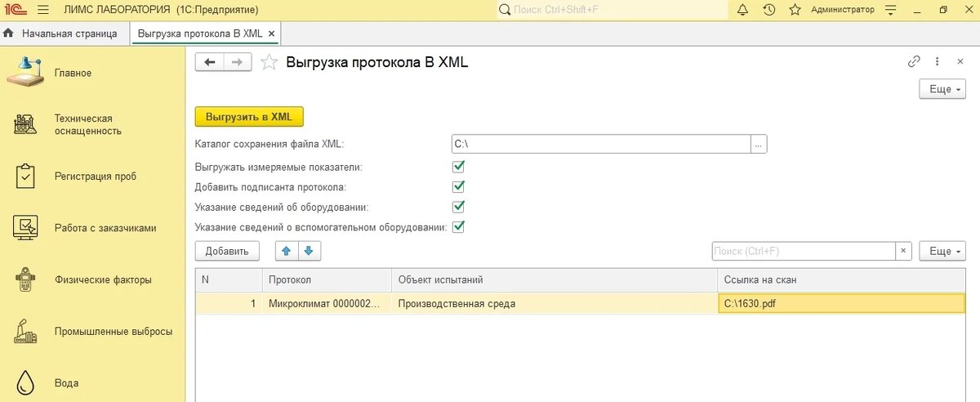980x402 pixels.
Task: Close the Выгрузка протокола В XML tab
Action: coord(272,33)
